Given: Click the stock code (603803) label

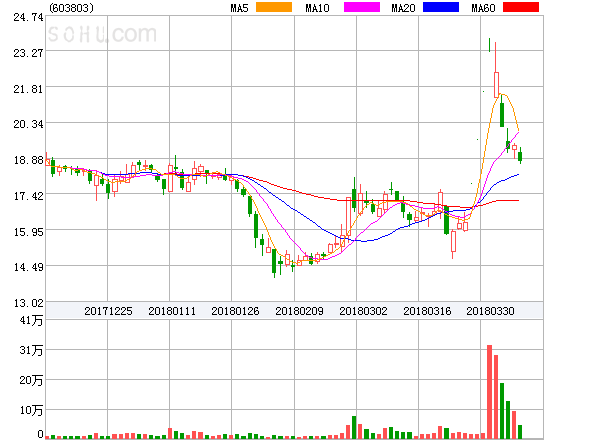Looking at the screenshot, I should [72, 8].
